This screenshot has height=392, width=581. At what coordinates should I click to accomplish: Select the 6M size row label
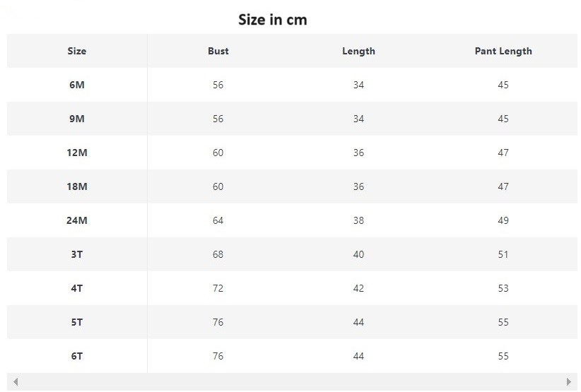pos(77,85)
